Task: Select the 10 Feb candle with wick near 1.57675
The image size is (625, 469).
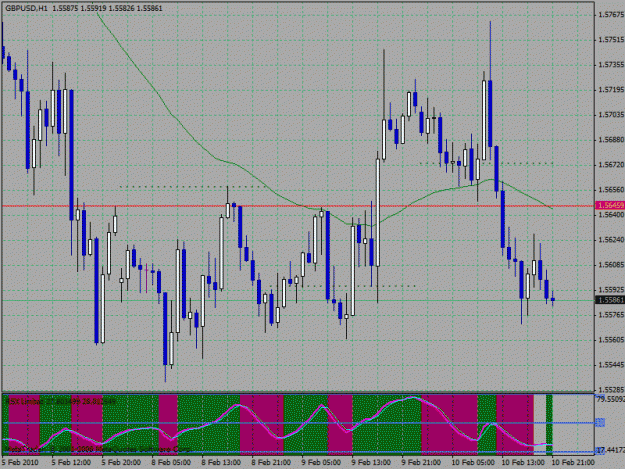Action: click(x=490, y=114)
